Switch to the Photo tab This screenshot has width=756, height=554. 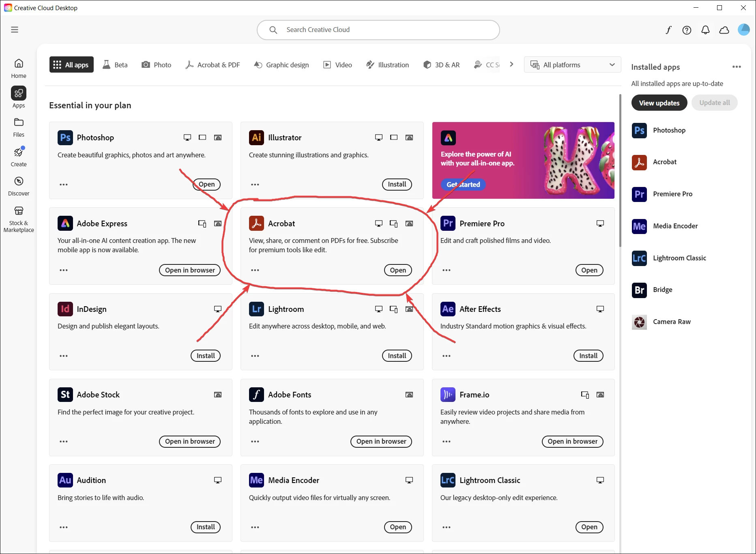pyautogui.click(x=157, y=65)
